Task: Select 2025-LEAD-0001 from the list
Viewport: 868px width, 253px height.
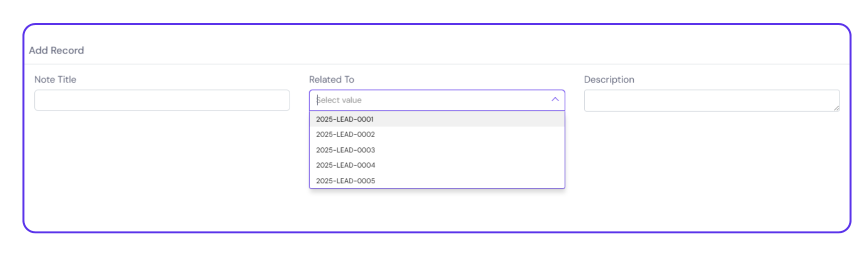Action: tap(345, 119)
